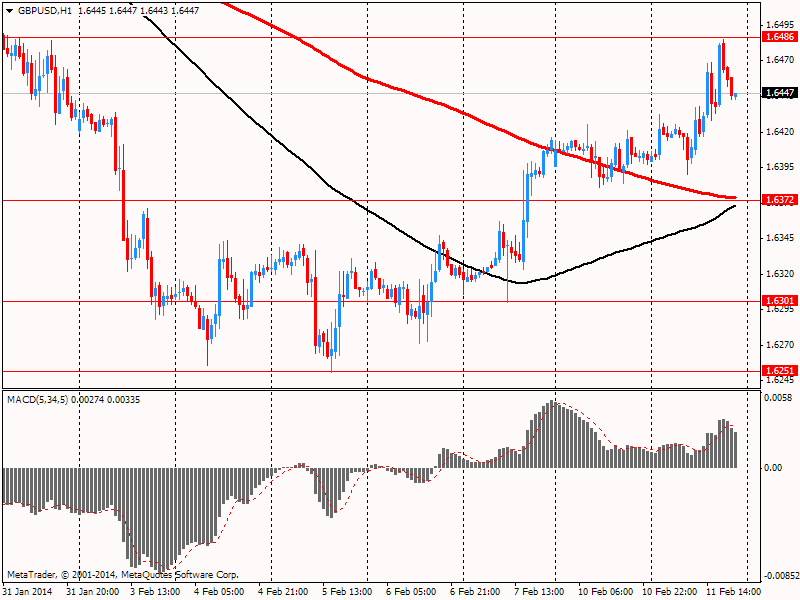Select the 10 Feb 22:00 time label

[x=668, y=592]
